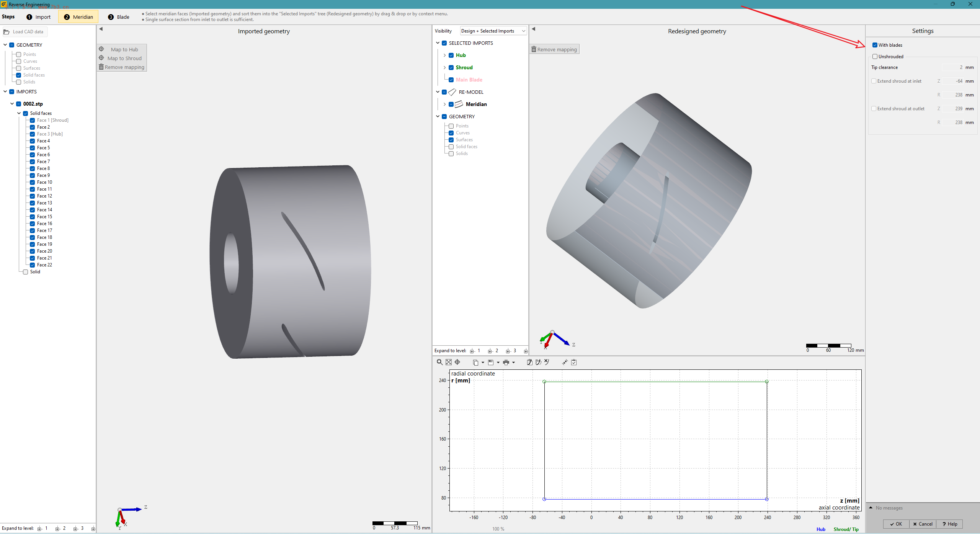Expand the No messages panel arrow
980x534 pixels.
pyautogui.click(x=871, y=508)
